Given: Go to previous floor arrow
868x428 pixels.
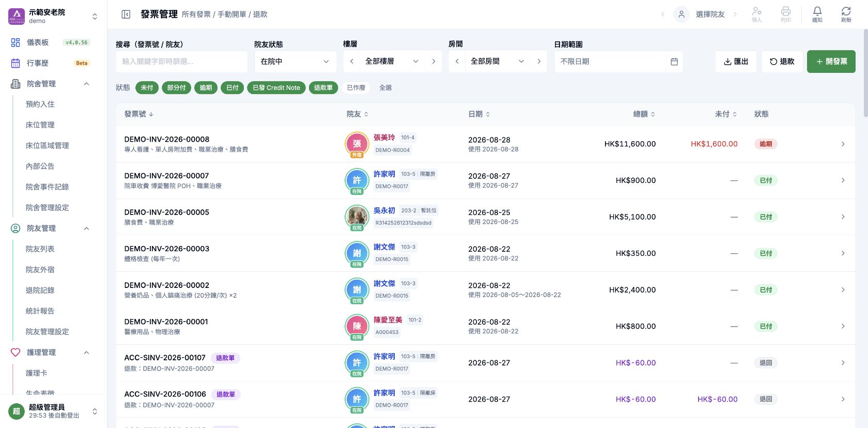Looking at the screenshot, I should (352, 62).
